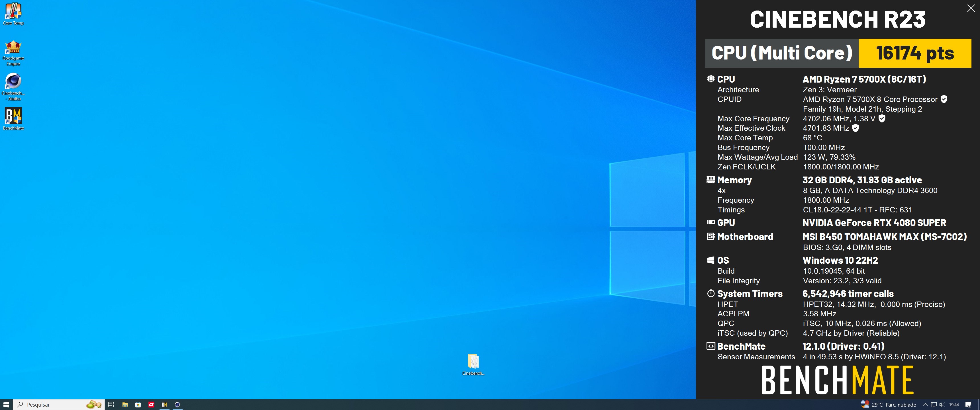Click the 4702.06 MHz, 1.38 V value
Screen dimensions: 980x410
click(839, 119)
